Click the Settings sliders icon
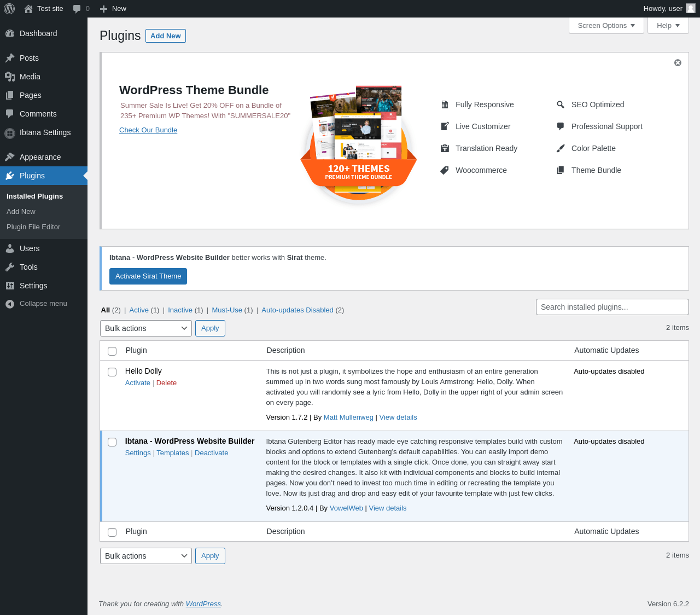This screenshot has height=615, width=700. click(10, 286)
